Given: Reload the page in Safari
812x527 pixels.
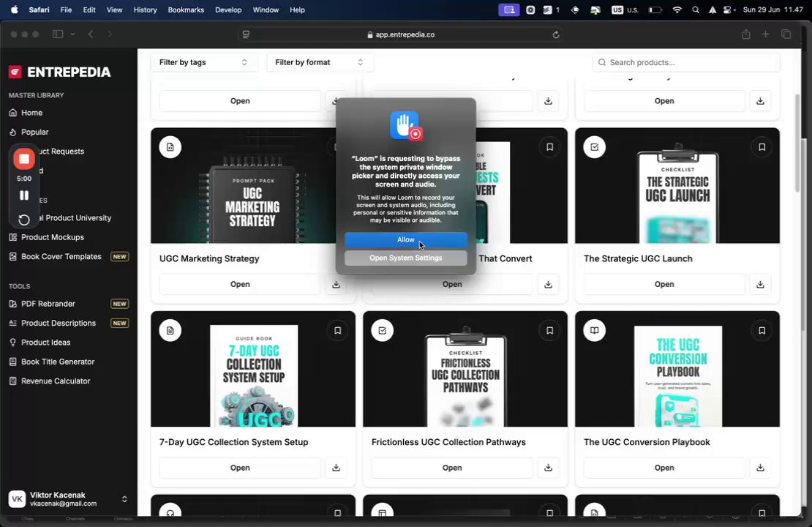Looking at the screenshot, I should point(556,34).
